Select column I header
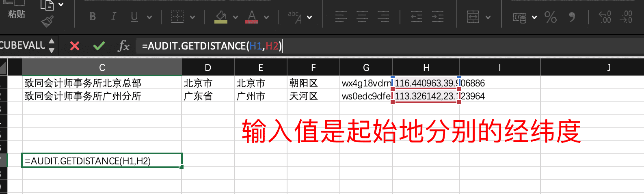644x194 pixels. [500, 67]
